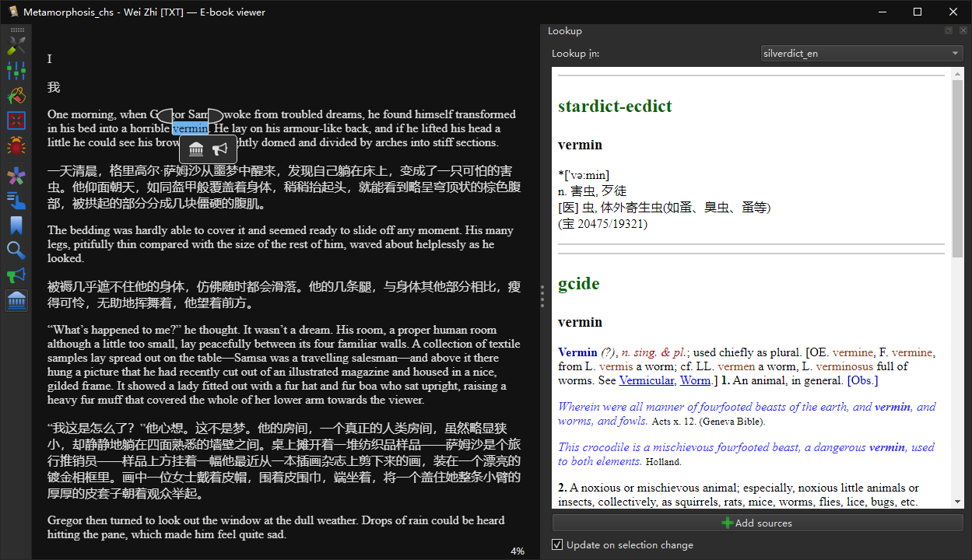This screenshot has width=972, height=560.
Task: Click the pen and marker toolbar icon
Action: pyautogui.click(x=16, y=46)
